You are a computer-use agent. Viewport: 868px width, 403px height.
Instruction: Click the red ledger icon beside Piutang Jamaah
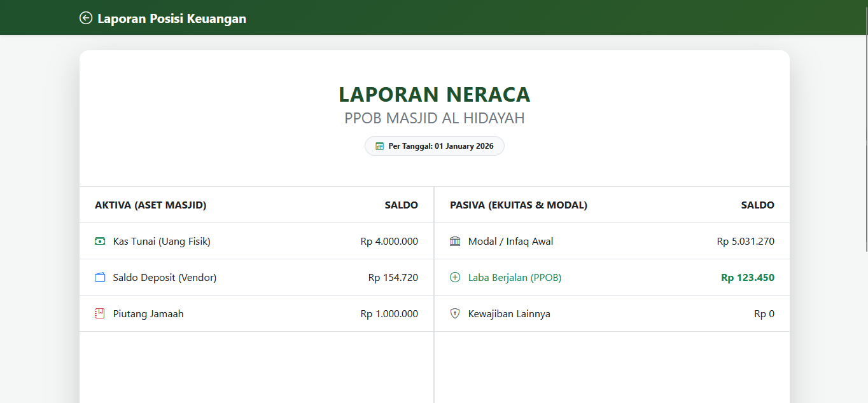tap(100, 313)
